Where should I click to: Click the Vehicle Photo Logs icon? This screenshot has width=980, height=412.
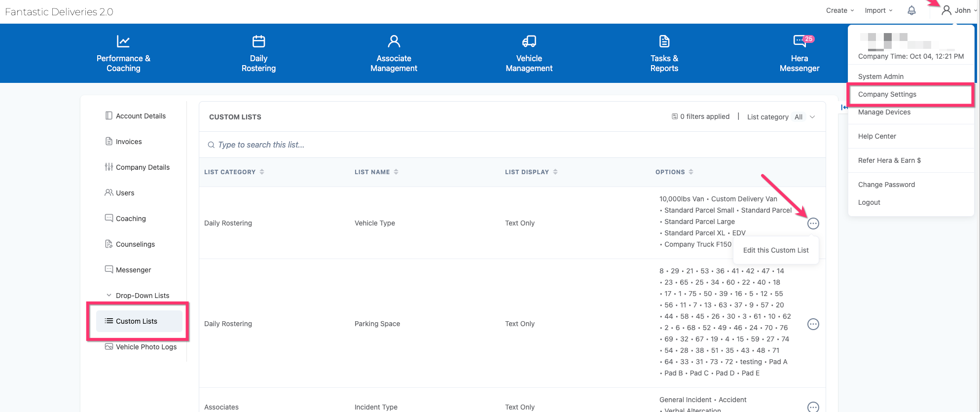point(109,346)
